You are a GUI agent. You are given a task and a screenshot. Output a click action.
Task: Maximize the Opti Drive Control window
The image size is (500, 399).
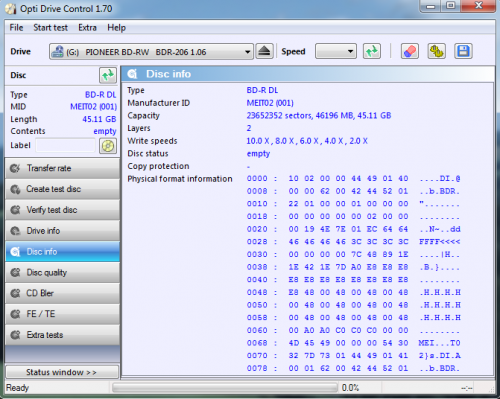tap(451, 6)
